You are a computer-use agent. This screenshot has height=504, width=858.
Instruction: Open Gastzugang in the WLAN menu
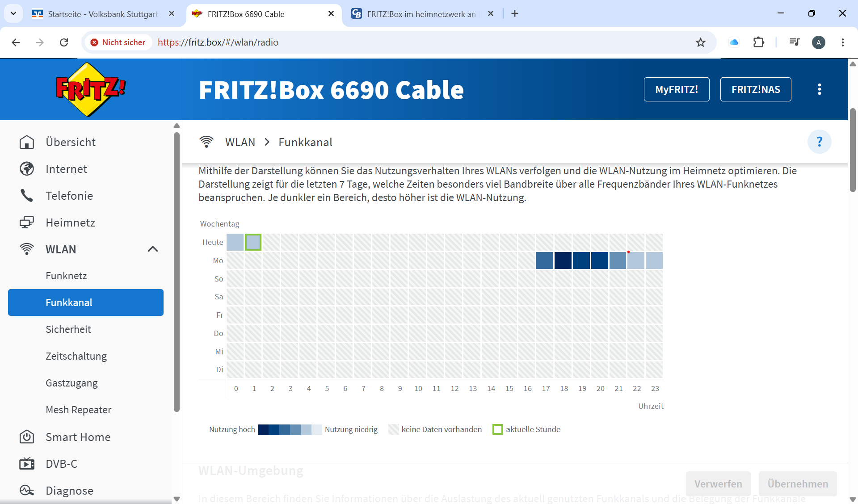71,383
